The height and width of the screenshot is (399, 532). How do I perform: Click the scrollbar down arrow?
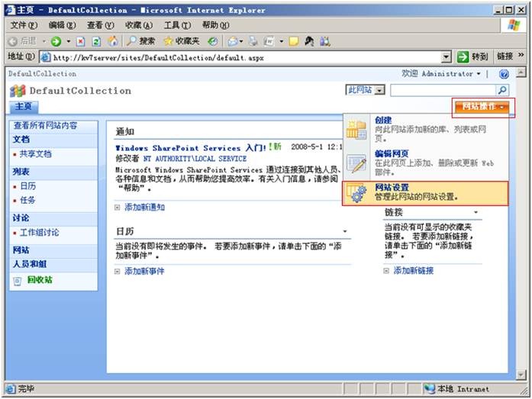pyautogui.click(x=521, y=375)
